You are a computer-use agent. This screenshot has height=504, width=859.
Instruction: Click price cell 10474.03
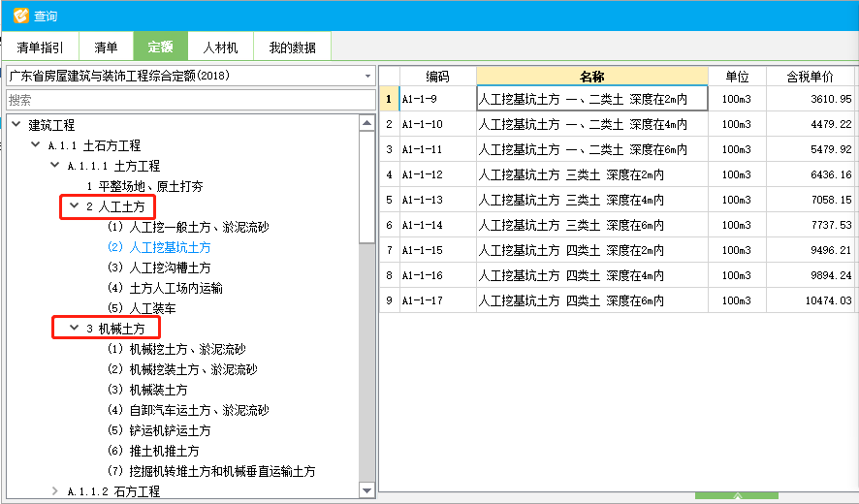click(x=811, y=300)
